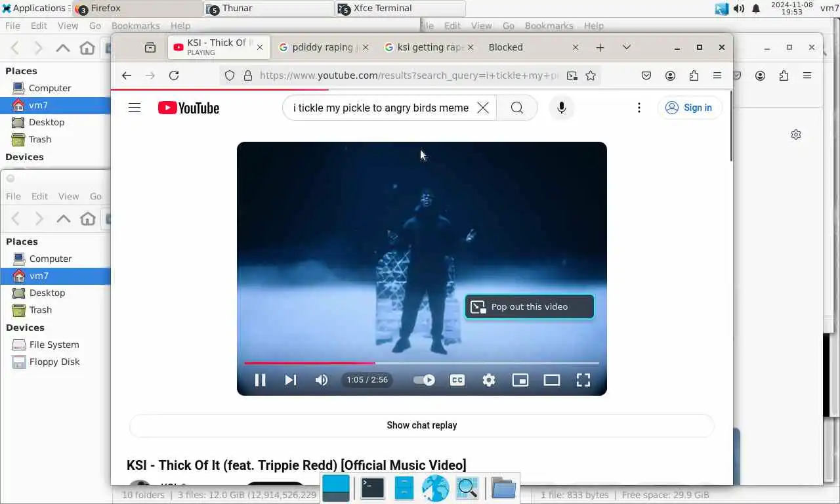Screen dimensions: 840x504
Task: Clear the YouTube search query
Action: coord(483,108)
